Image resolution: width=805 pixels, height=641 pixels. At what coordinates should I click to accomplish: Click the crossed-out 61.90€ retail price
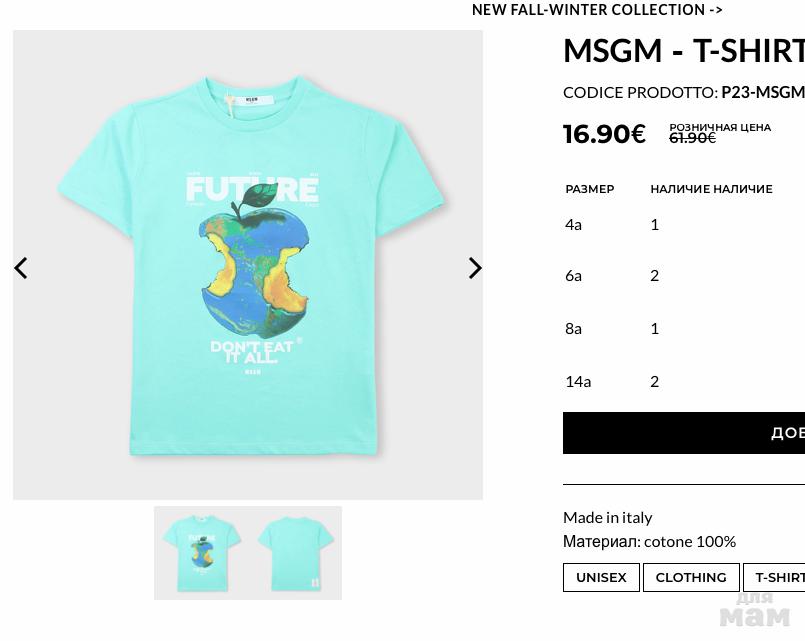tap(692, 138)
